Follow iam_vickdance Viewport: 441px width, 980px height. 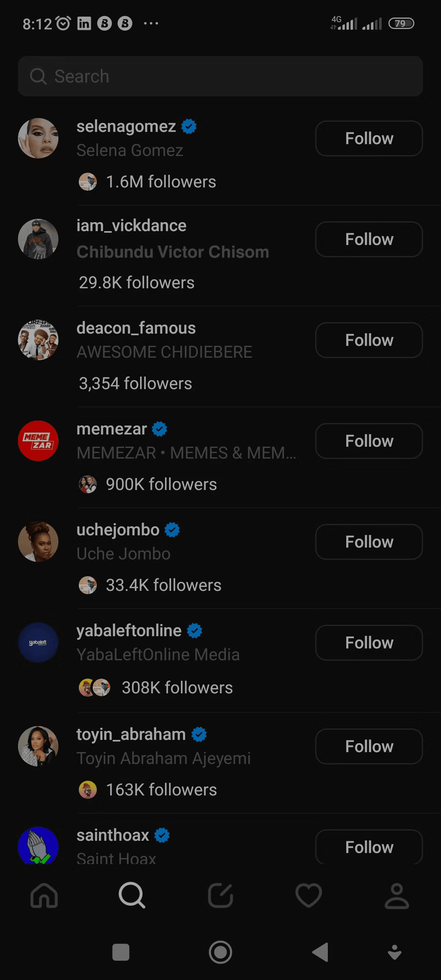[x=369, y=239]
